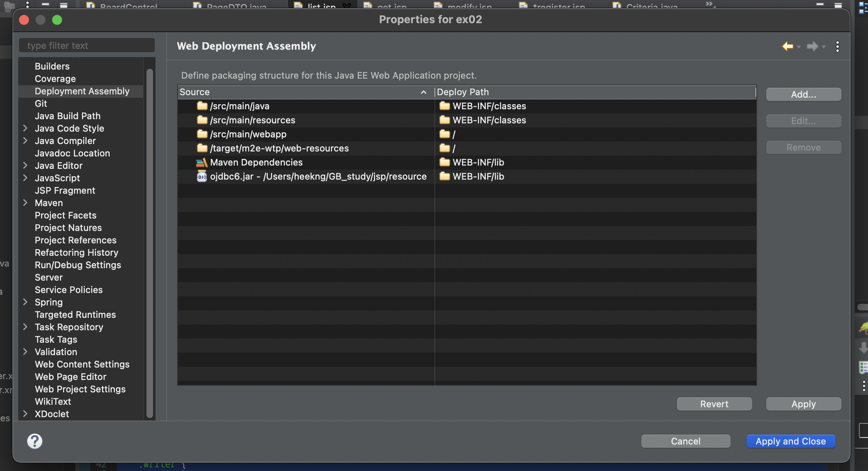Expand the Java Code Style node

click(x=25, y=128)
